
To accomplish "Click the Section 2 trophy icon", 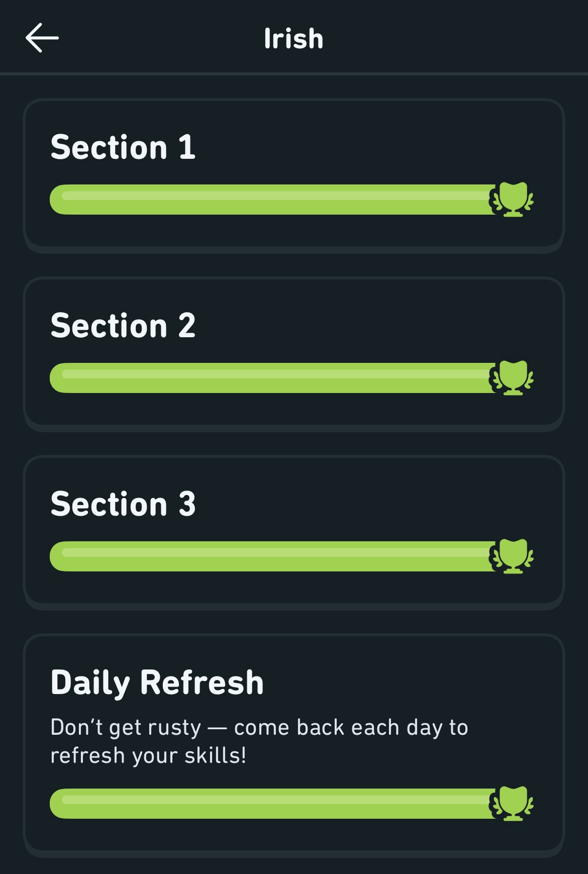I will tap(512, 378).
